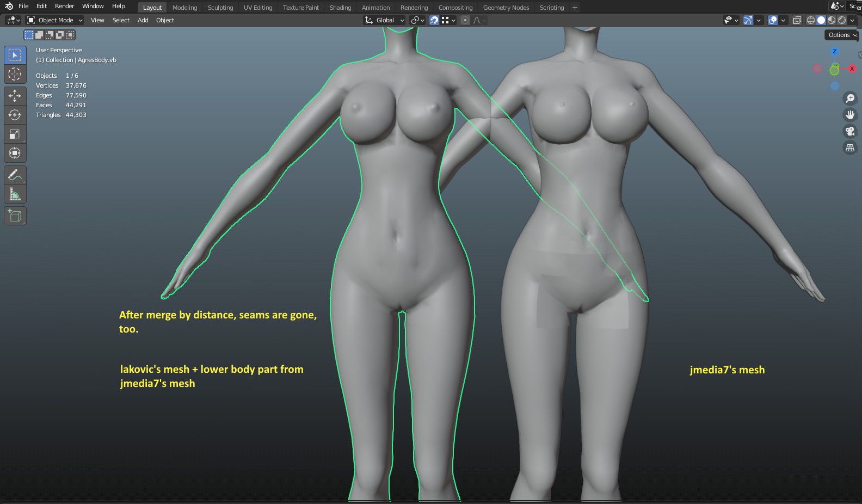
Task: Set selection mode to Invert
Action: (60, 35)
